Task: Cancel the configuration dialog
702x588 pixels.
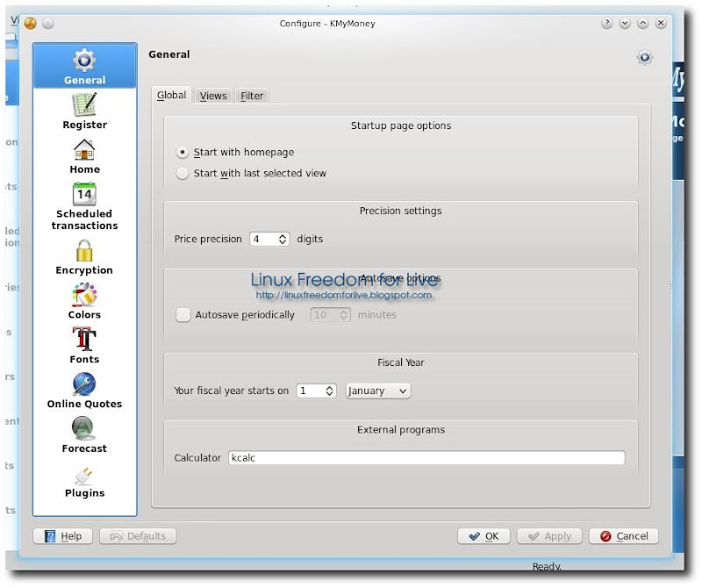Action: [x=624, y=536]
